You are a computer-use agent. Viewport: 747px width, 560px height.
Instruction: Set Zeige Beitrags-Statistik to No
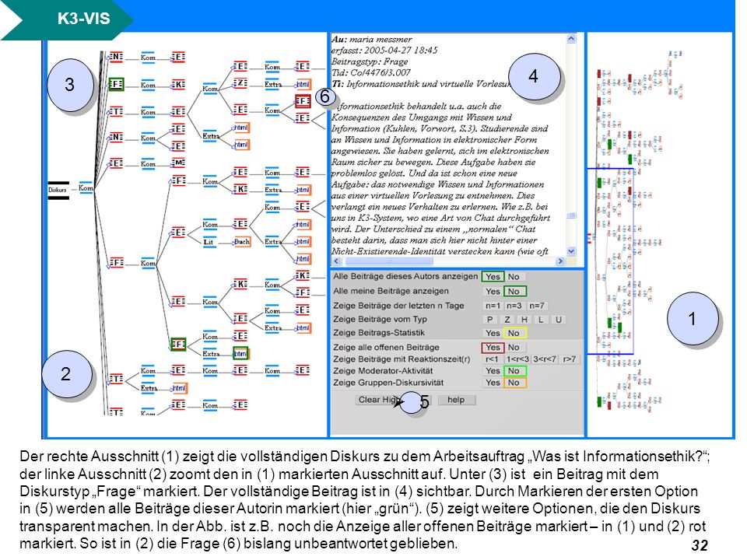[x=514, y=333]
